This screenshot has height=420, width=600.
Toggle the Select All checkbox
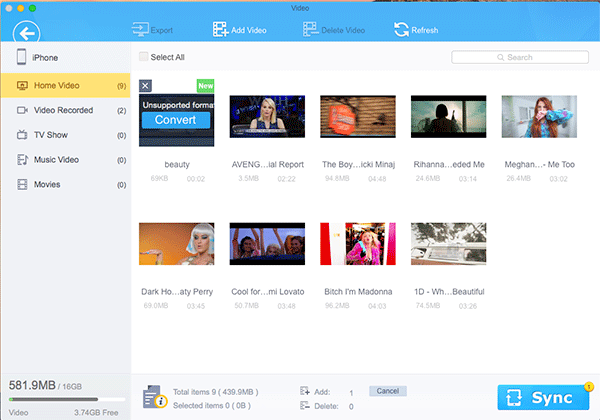(143, 57)
